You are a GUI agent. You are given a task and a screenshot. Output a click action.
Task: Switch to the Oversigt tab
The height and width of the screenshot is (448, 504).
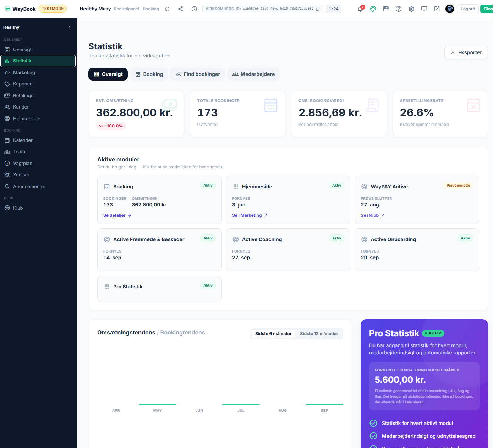[108, 74]
